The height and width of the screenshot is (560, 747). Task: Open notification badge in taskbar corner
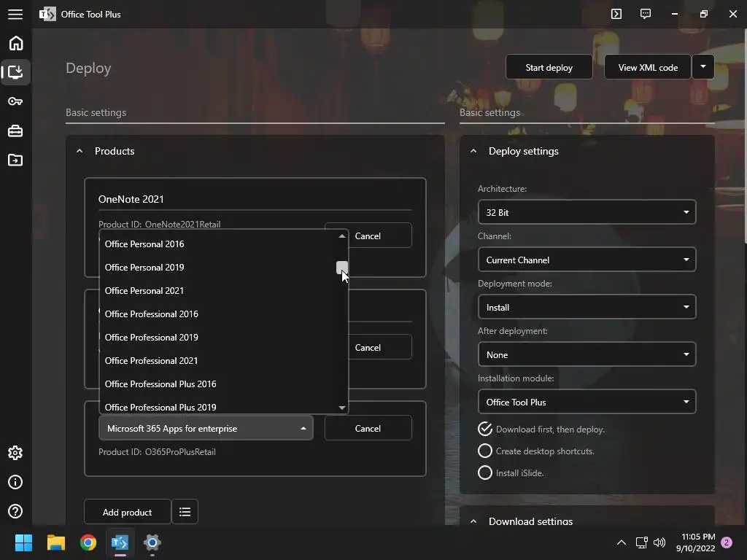(x=727, y=542)
